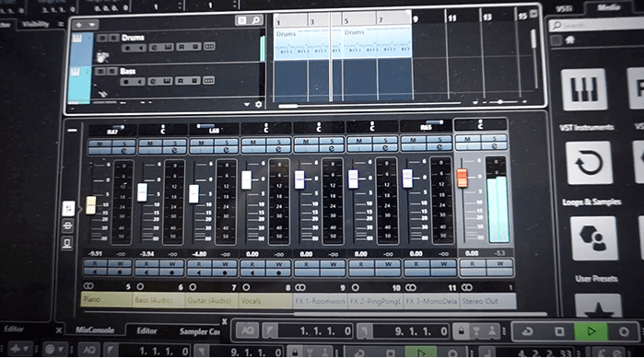Click the Piano pan control R47
Viewport: 644px width, 358px height.
tap(112, 131)
